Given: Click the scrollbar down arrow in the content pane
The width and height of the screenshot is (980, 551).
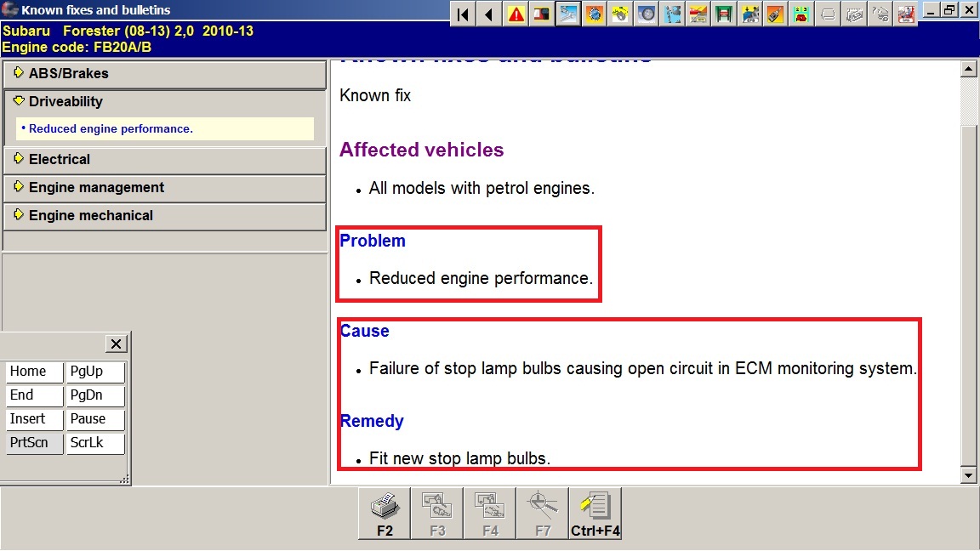Looking at the screenshot, I should [968, 475].
